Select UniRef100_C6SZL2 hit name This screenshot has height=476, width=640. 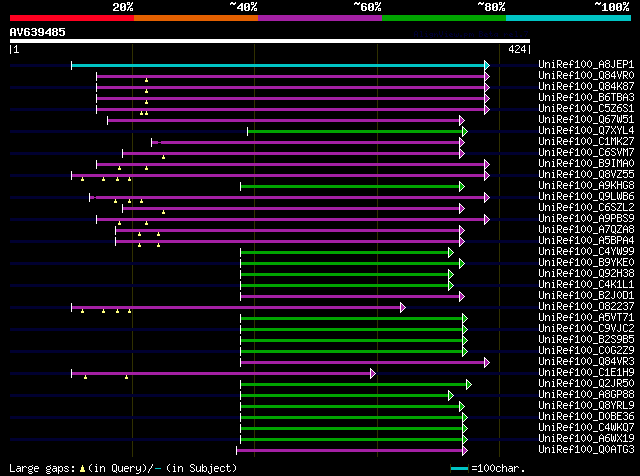click(x=586, y=207)
